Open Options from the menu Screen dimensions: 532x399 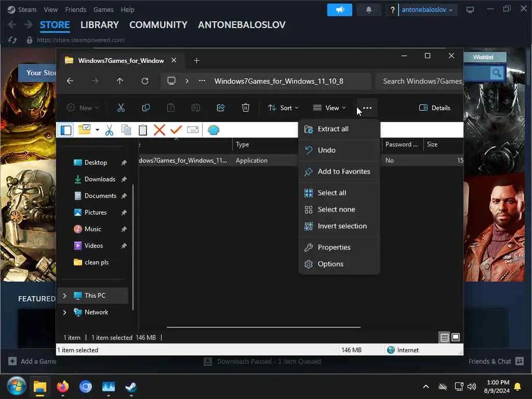[x=339, y=264]
